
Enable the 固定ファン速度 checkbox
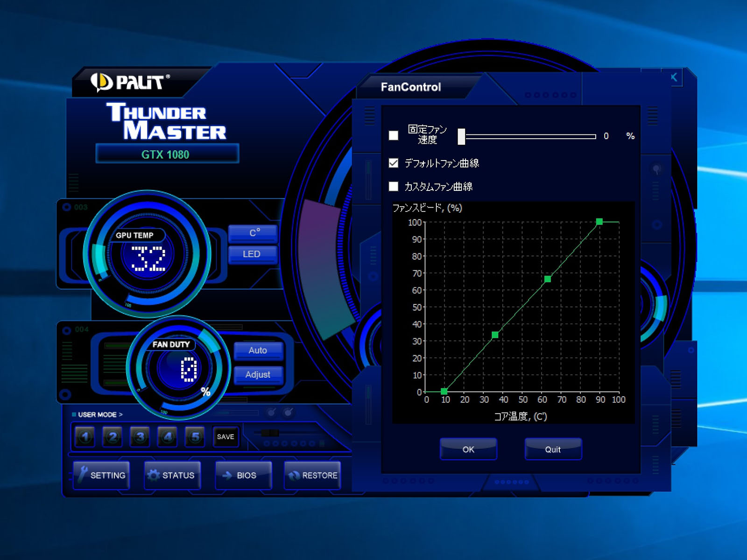point(394,135)
